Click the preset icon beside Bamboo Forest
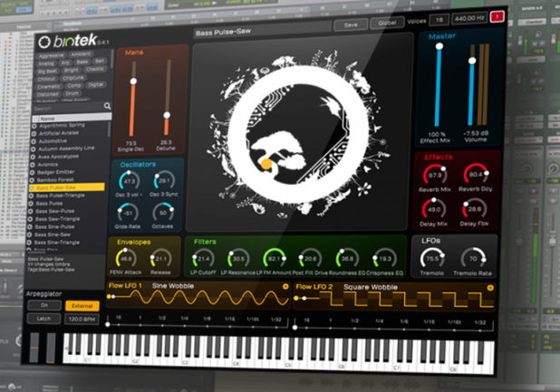The width and height of the screenshot is (560, 392). click(32, 180)
